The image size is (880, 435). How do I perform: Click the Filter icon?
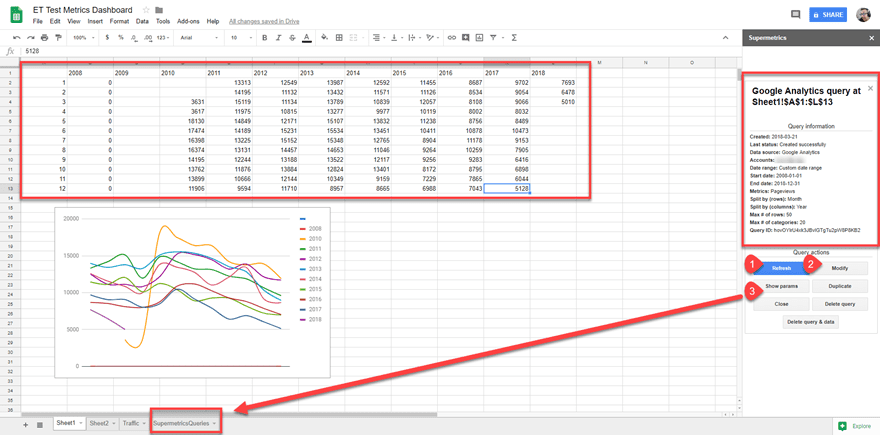tap(493, 38)
